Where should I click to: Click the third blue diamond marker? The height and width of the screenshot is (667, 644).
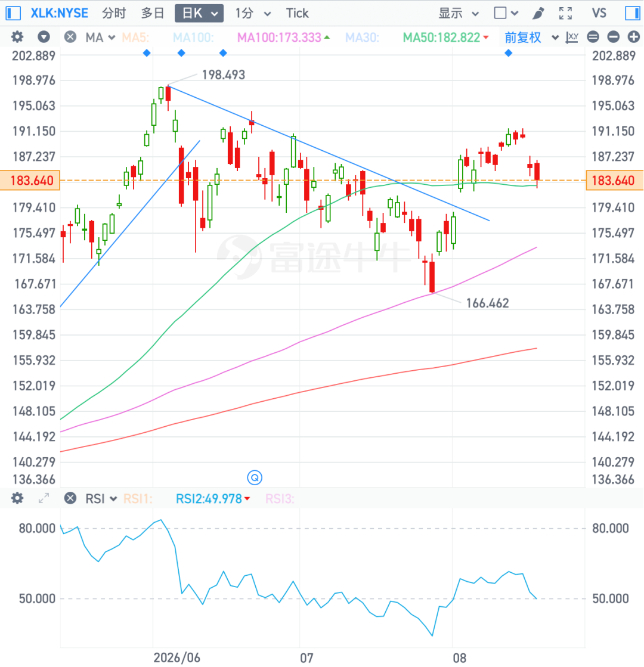coord(223,53)
